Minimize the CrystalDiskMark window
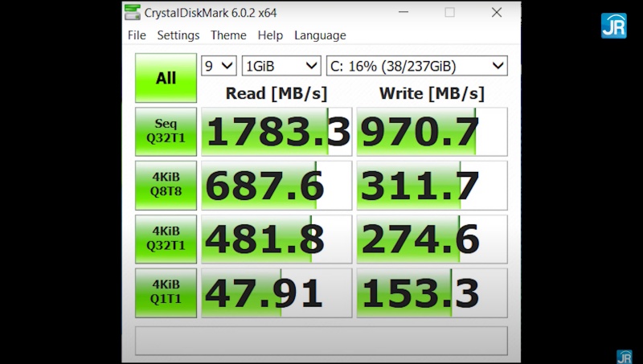643x364 pixels. (403, 12)
